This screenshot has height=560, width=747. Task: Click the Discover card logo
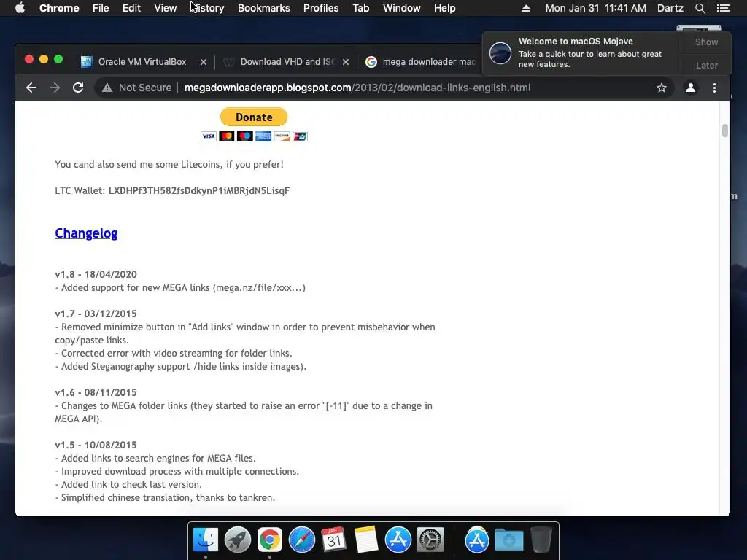pos(282,136)
